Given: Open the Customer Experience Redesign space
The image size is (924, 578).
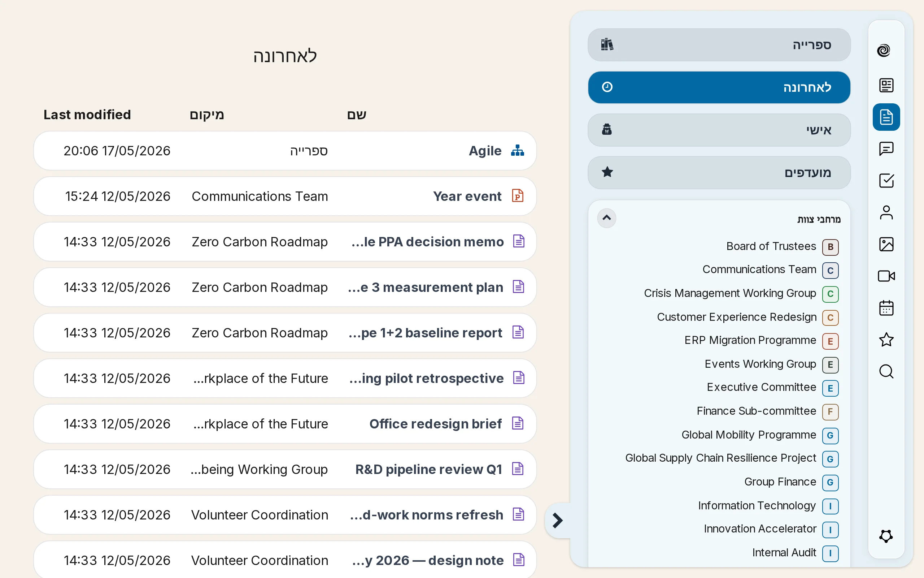Looking at the screenshot, I should click(737, 317).
